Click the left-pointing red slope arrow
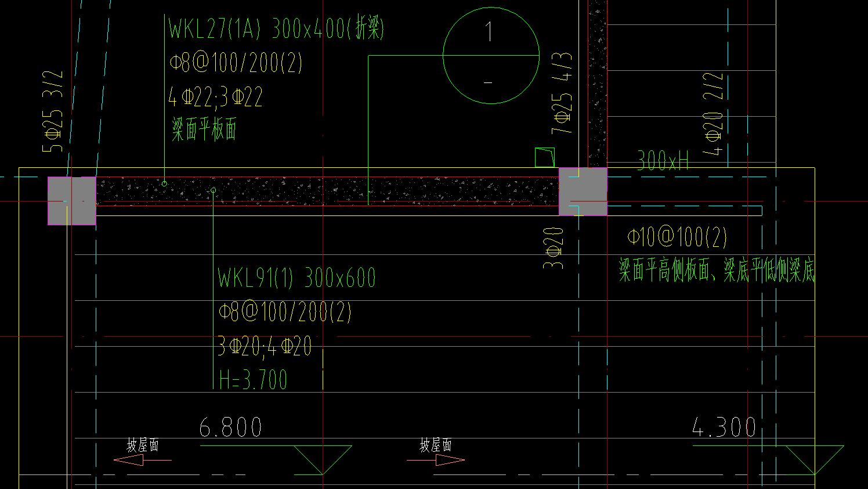This screenshot has height=489, width=868. click(143, 460)
